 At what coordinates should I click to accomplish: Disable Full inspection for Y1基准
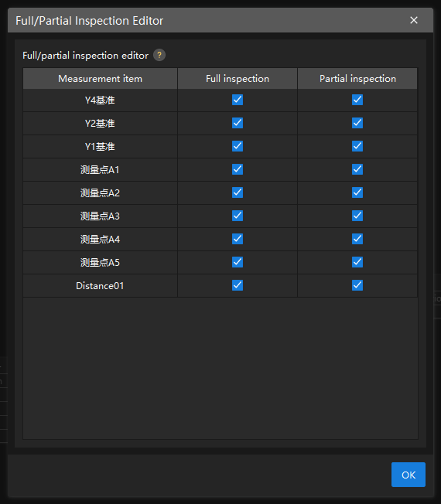(x=238, y=146)
